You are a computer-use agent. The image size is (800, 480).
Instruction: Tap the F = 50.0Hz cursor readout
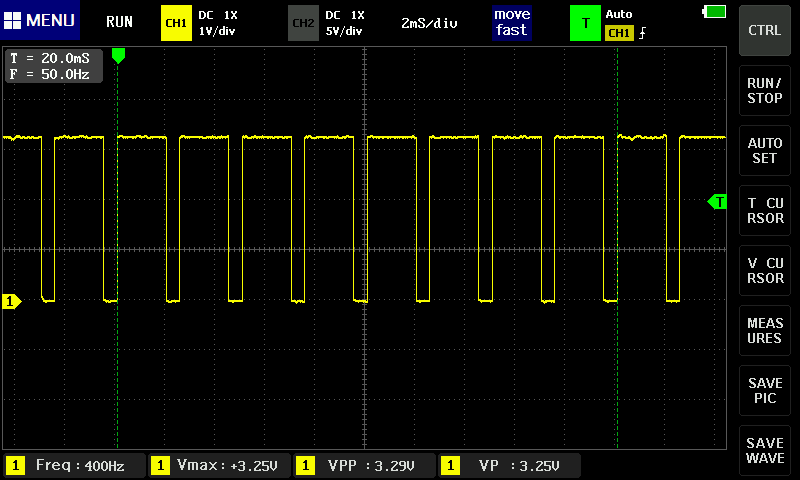(50, 74)
